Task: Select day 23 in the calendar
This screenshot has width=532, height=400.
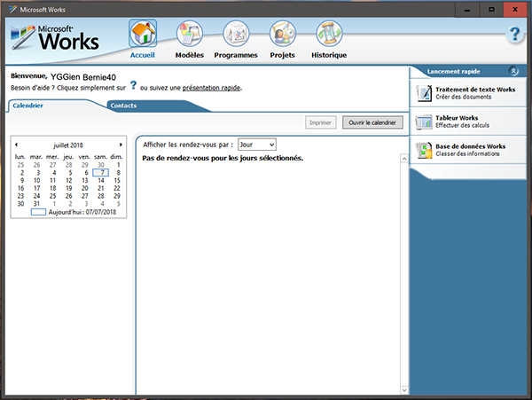Action: [x=20, y=196]
